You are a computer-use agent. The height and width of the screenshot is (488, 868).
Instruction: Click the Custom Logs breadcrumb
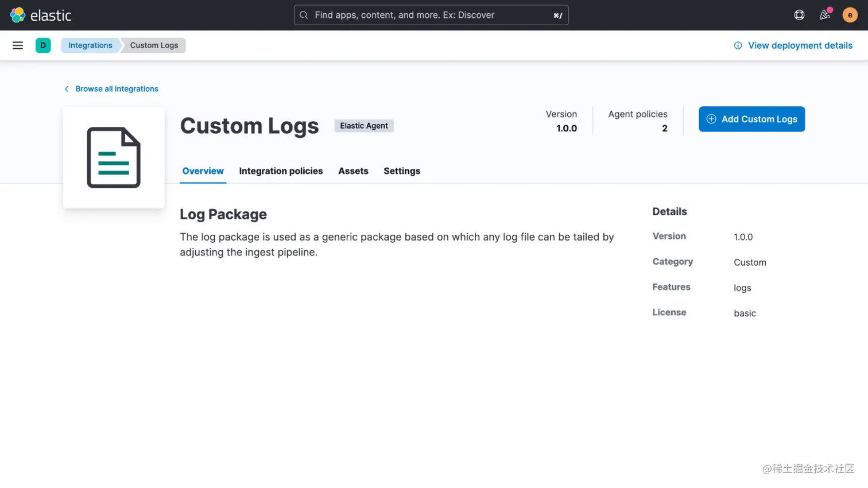(x=154, y=45)
